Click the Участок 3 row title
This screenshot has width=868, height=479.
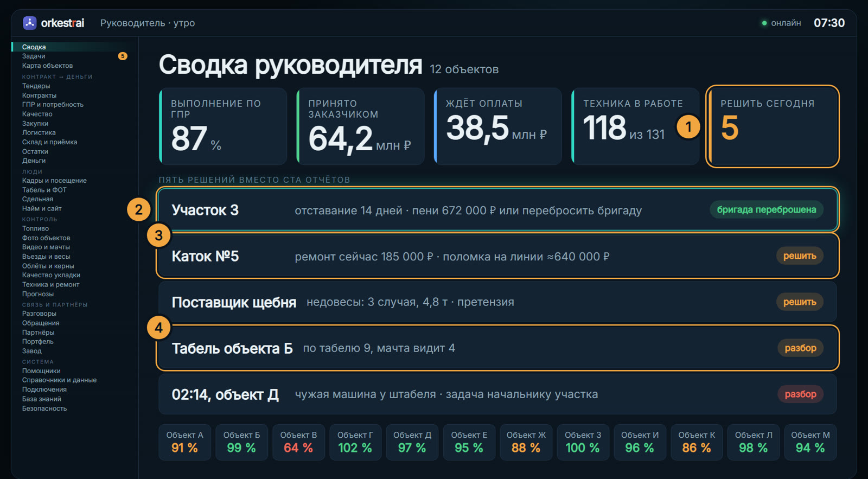pos(205,210)
